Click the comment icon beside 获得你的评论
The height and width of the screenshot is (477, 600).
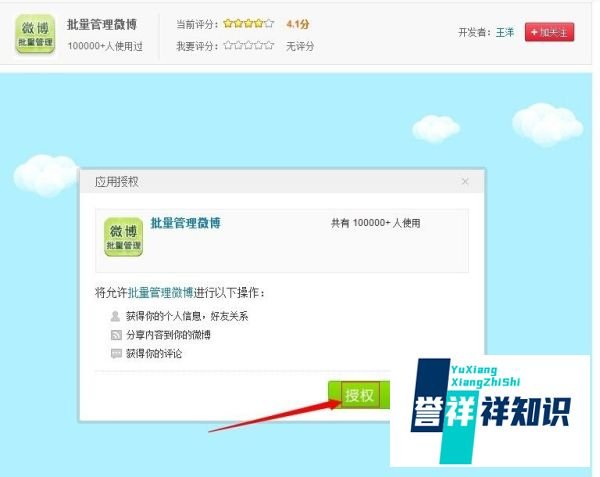116,353
